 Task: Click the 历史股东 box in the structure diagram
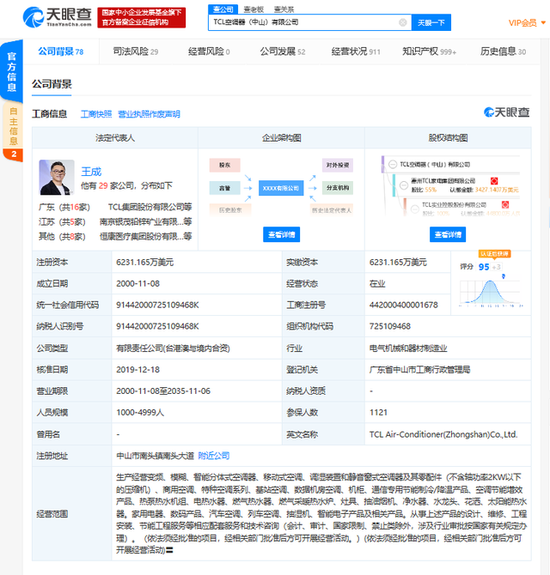230,210
